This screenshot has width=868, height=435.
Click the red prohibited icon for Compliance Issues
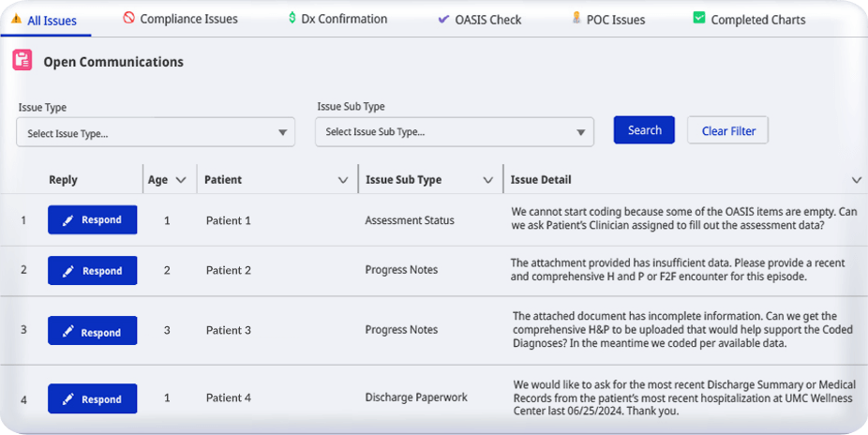128,18
